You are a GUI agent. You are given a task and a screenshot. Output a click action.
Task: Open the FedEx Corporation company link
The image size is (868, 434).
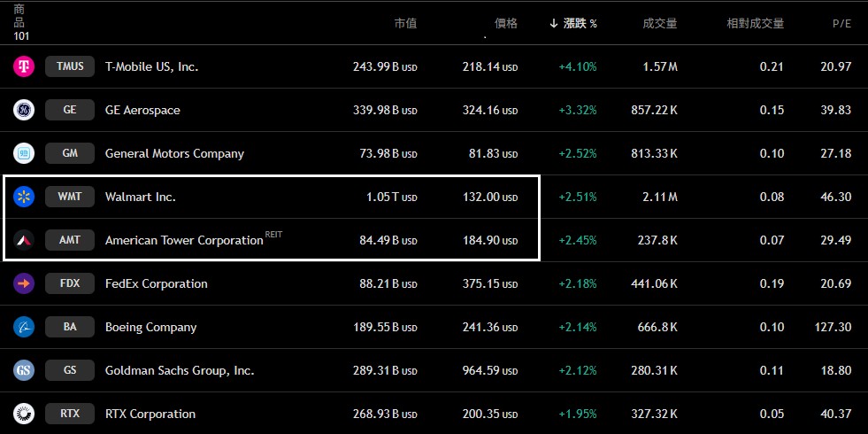click(x=156, y=283)
